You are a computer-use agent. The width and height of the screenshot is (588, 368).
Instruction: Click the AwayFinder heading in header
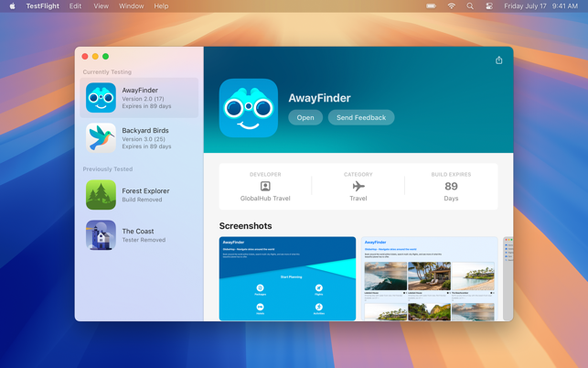(x=319, y=98)
